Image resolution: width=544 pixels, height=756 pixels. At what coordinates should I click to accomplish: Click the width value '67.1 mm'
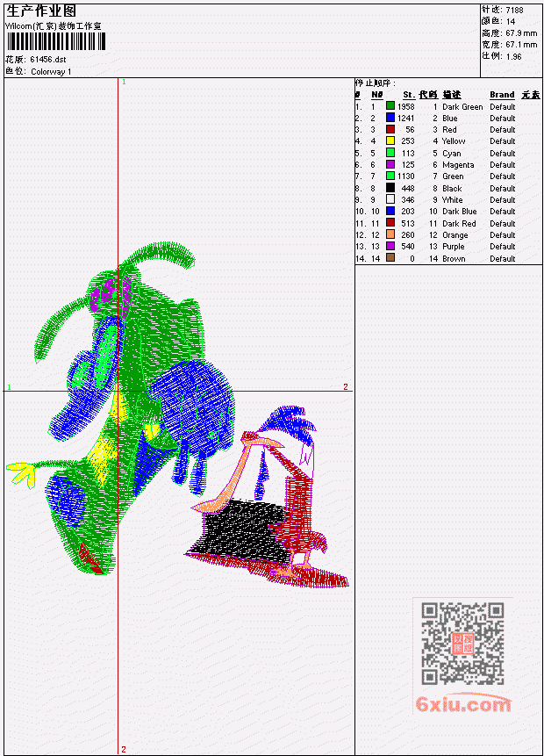point(521,45)
